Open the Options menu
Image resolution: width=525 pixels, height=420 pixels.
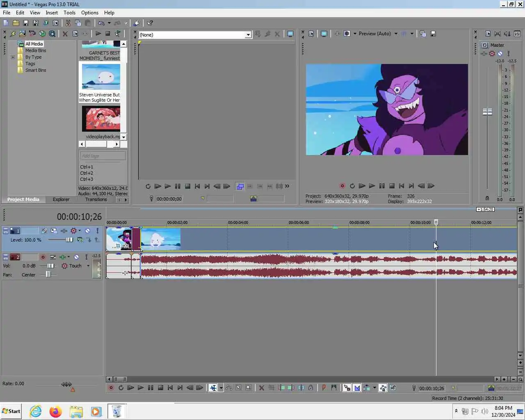[90, 13]
